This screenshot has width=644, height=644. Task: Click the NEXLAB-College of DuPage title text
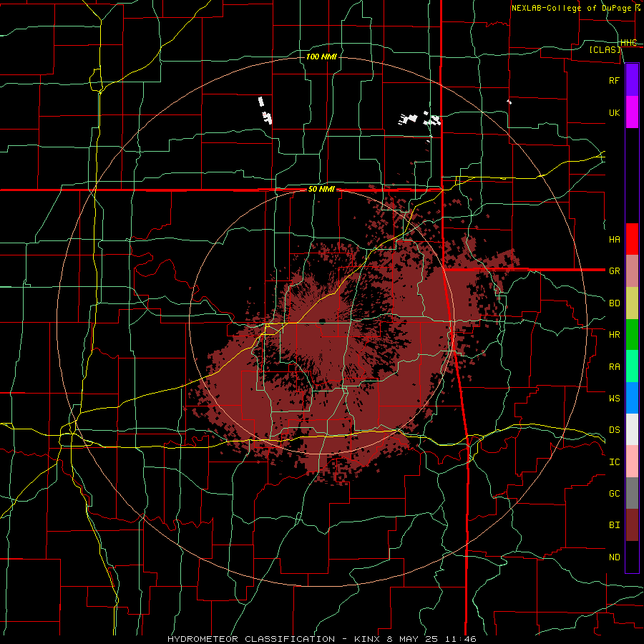click(x=571, y=8)
